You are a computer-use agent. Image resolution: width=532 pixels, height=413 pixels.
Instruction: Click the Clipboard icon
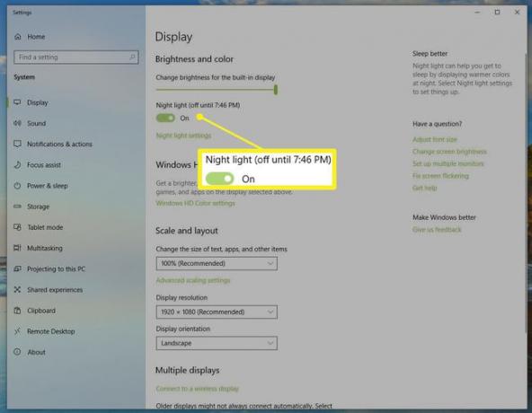(17, 311)
